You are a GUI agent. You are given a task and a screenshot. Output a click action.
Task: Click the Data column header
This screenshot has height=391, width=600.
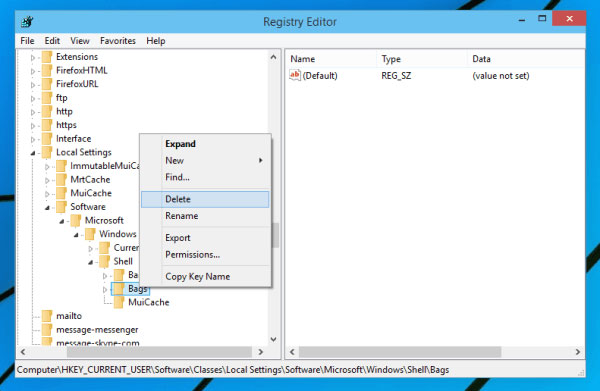526,59
